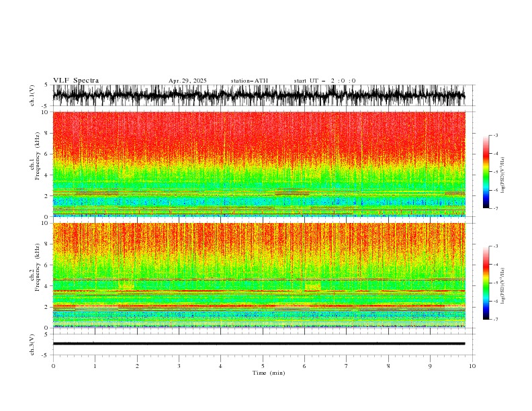The image size is (532, 411).
Task: Click the "Time (min)" axis label
Action: pos(269,373)
